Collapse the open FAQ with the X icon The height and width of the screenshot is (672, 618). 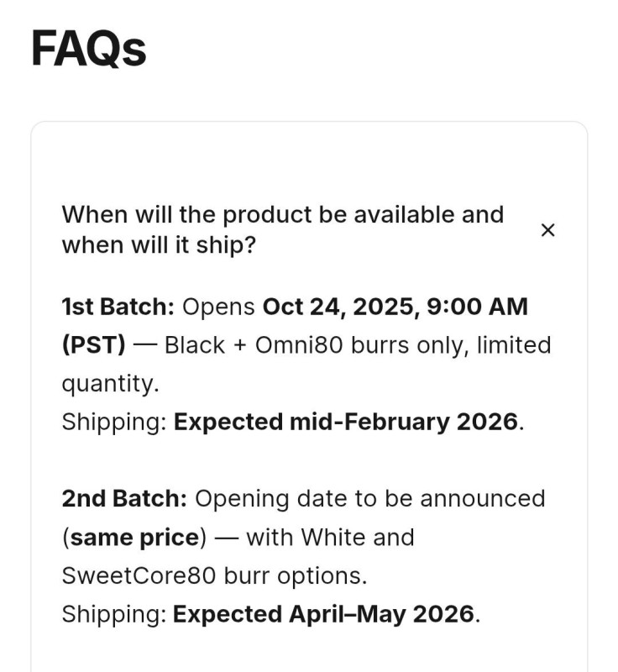547,230
